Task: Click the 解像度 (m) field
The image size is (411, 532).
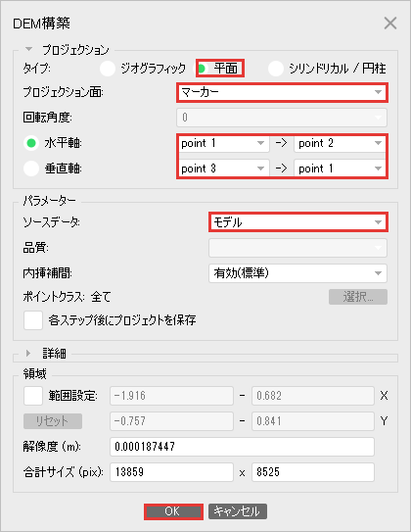Action: tap(242, 447)
